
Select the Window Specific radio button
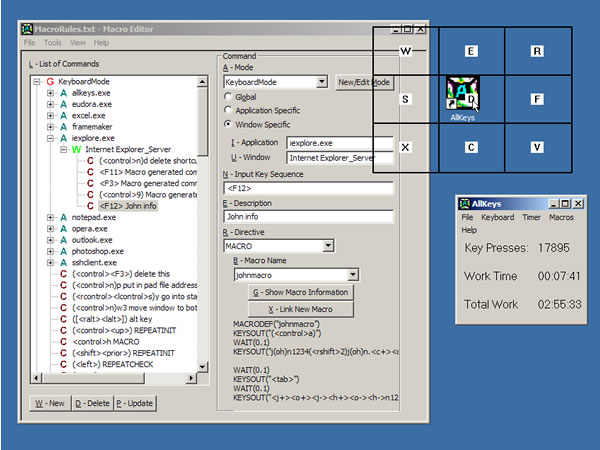click(228, 124)
